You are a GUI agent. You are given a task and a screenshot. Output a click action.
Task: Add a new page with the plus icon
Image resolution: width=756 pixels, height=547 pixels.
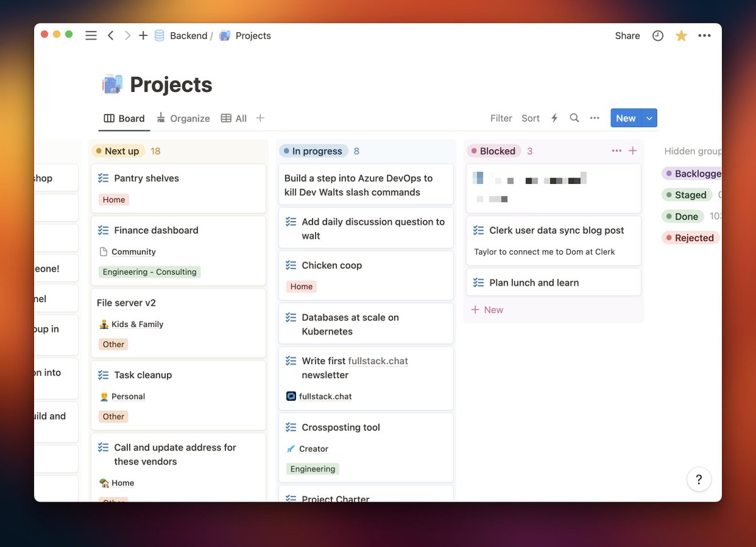click(x=143, y=36)
